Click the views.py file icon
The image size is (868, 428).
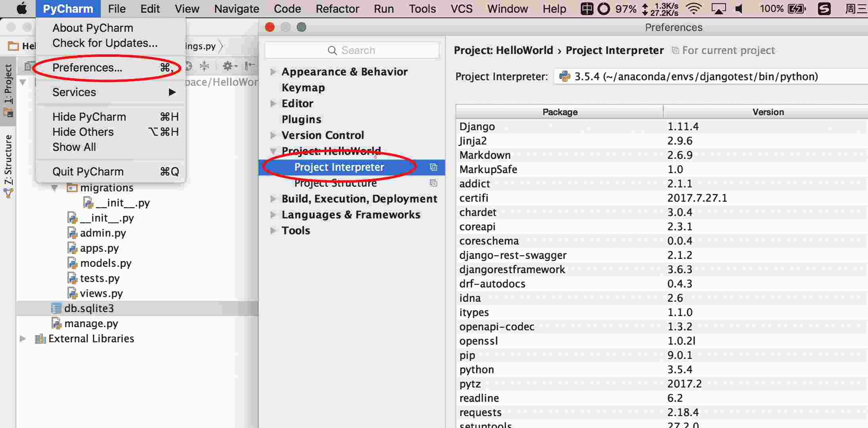(72, 293)
